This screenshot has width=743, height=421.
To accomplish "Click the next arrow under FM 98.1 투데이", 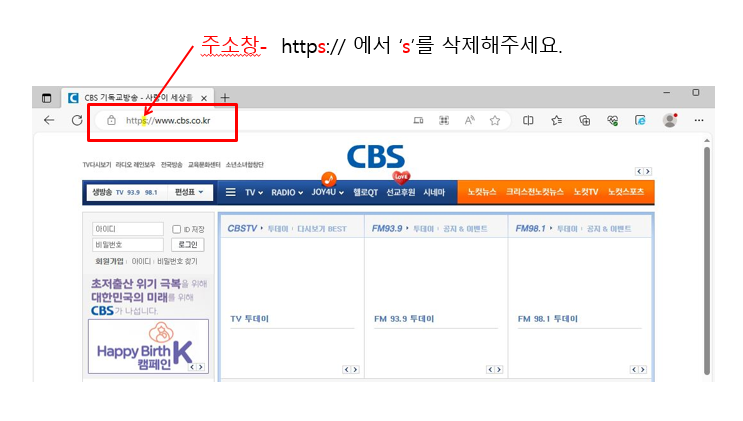I will point(643,369).
